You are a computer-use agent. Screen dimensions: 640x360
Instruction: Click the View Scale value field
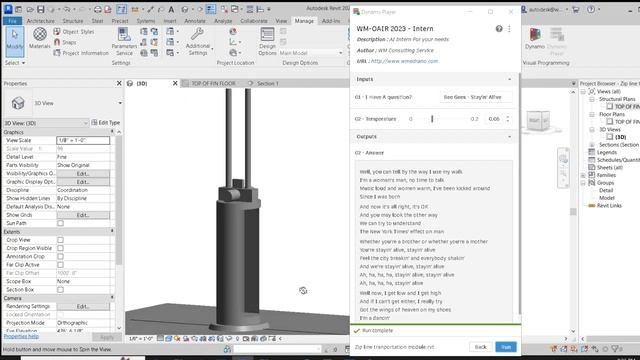pos(83,140)
